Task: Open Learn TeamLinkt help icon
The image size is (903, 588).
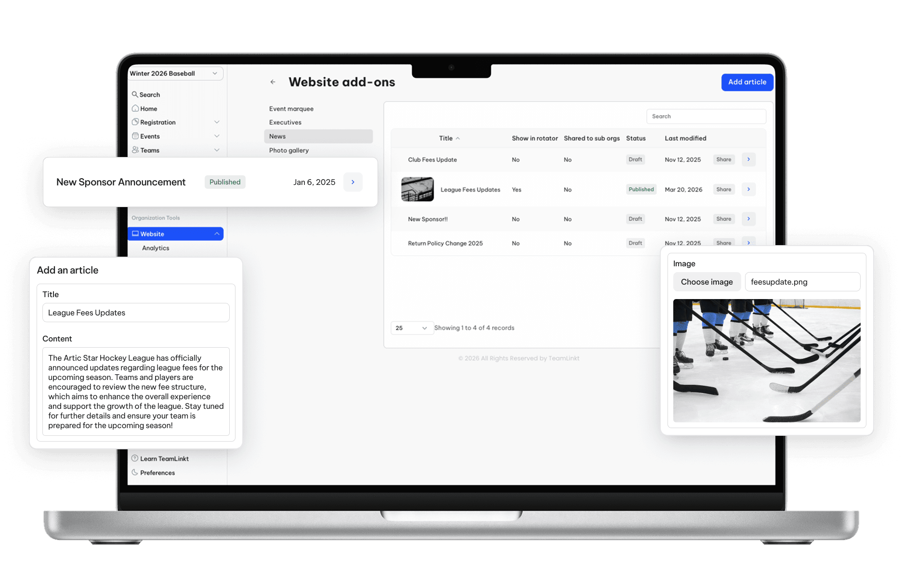Action: click(x=135, y=458)
